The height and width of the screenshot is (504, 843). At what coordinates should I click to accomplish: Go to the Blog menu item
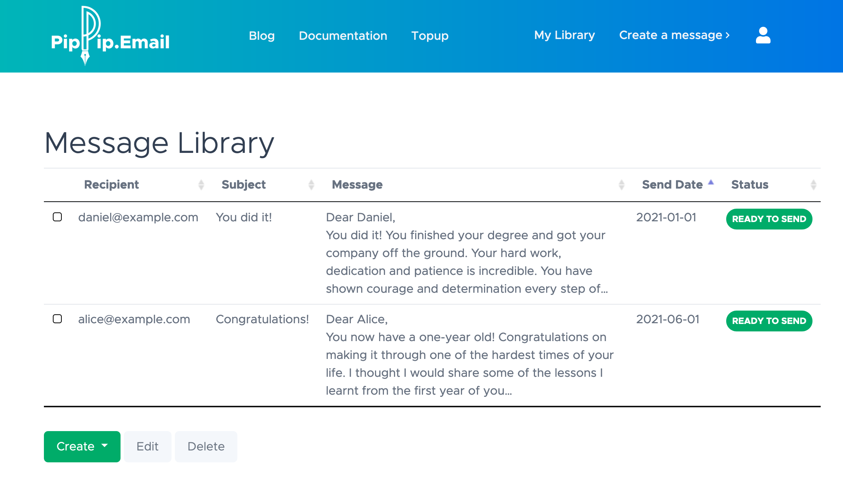(262, 36)
